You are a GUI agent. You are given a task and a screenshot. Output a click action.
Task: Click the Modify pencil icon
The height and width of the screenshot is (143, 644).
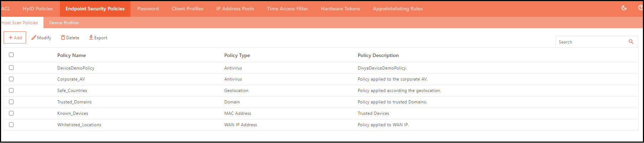pyautogui.click(x=34, y=37)
